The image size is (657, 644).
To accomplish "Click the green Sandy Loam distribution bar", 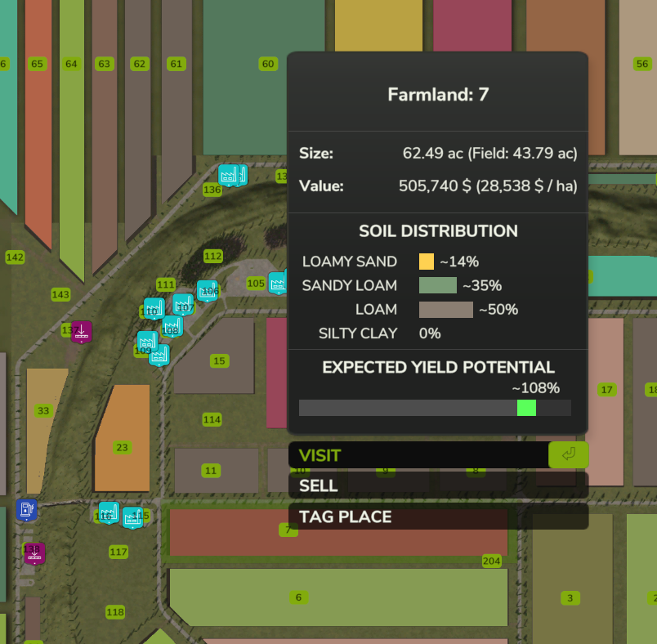I will click(x=437, y=285).
